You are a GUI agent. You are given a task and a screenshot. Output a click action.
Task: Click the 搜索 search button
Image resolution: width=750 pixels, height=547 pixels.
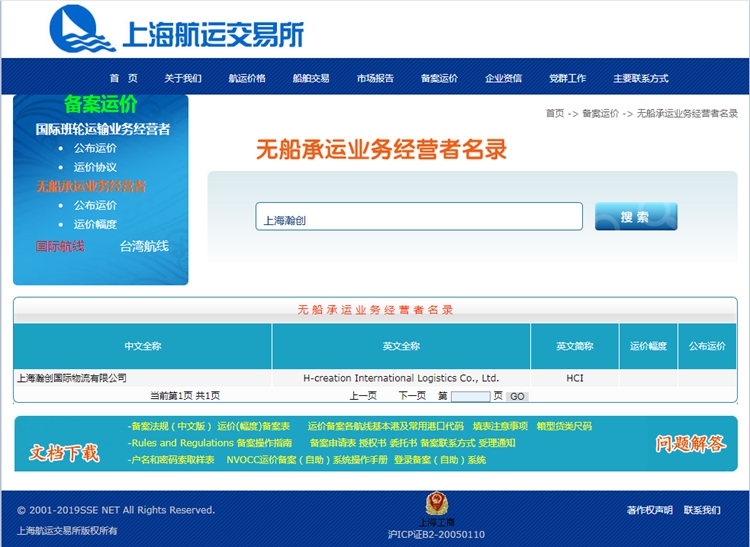[x=636, y=217]
